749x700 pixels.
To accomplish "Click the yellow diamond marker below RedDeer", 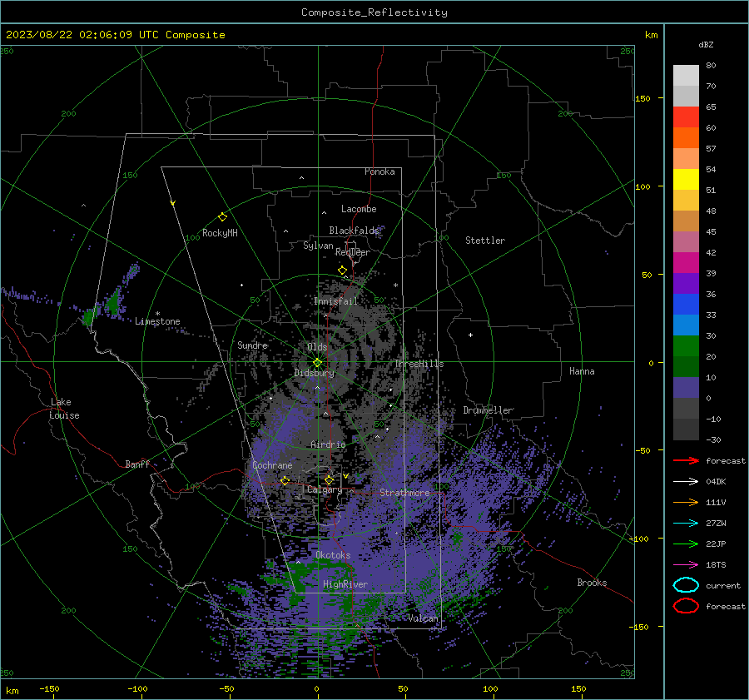I will (x=342, y=271).
